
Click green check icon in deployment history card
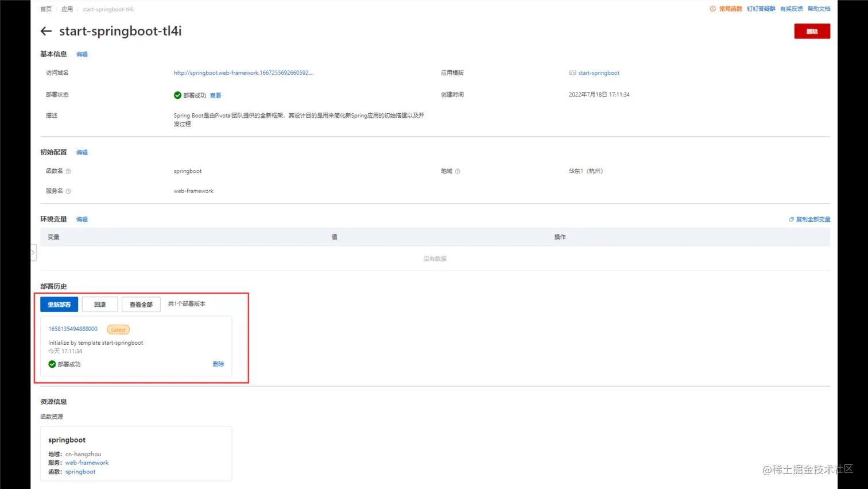coord(52,364)
